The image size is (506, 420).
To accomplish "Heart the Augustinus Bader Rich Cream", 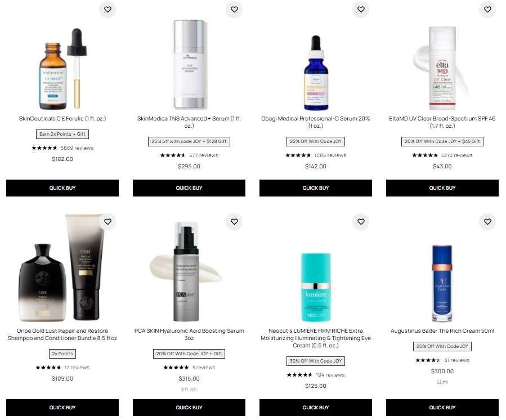I will pos(487,222).
